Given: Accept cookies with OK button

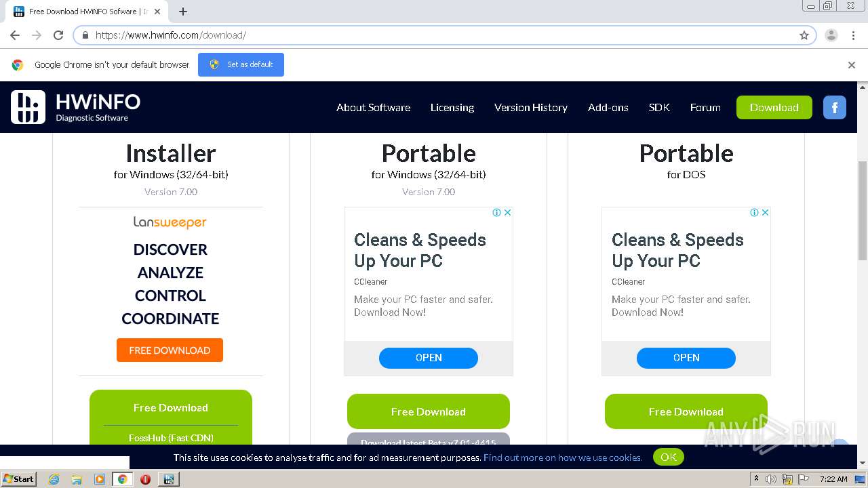Looking at the screenshot, I should pyautogui.click(x=669, y=457).
